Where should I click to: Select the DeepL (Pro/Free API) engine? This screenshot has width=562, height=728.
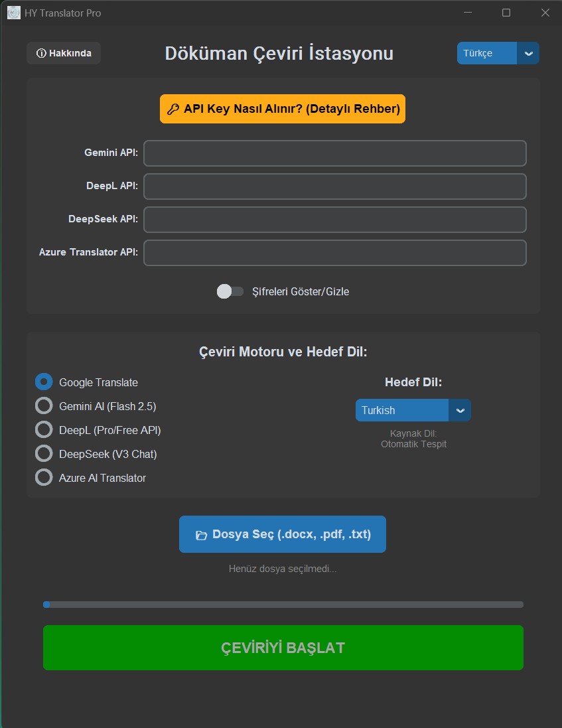pos(44,429)
